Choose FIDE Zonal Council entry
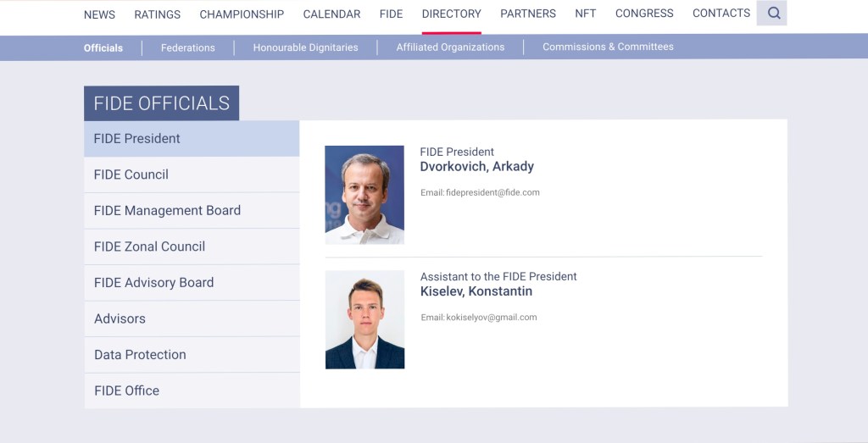The width and height of the screenshot is (868, 443). click(149, 246)
